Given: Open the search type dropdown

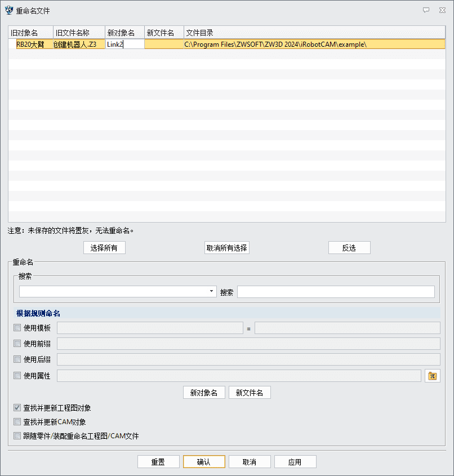Looking at the screenshot, I should [118, 291].
